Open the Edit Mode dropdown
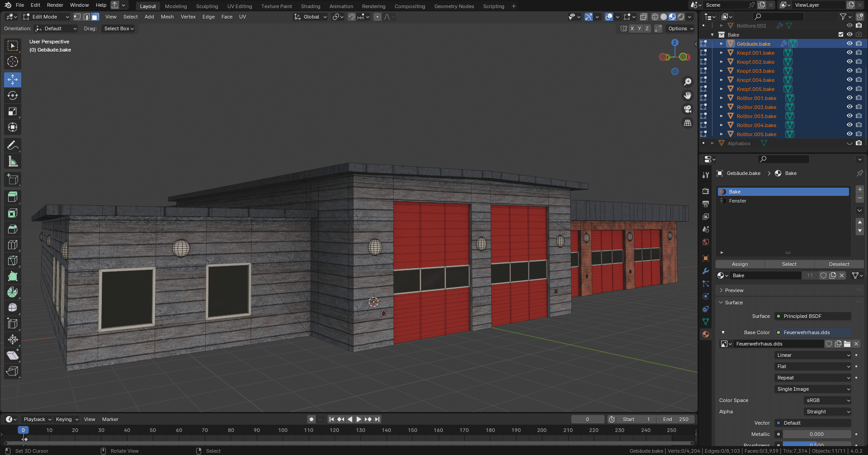The image size is (868, 455). (x=46, y=17)
